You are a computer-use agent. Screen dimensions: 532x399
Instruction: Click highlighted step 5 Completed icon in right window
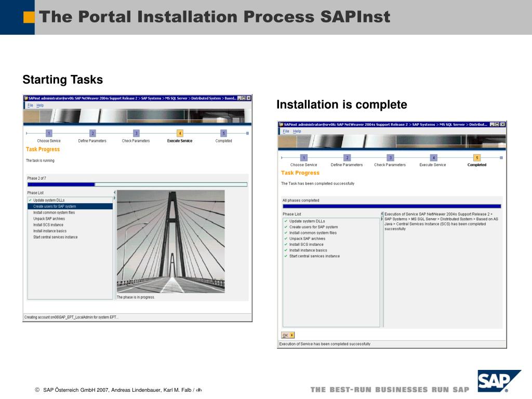477,158
